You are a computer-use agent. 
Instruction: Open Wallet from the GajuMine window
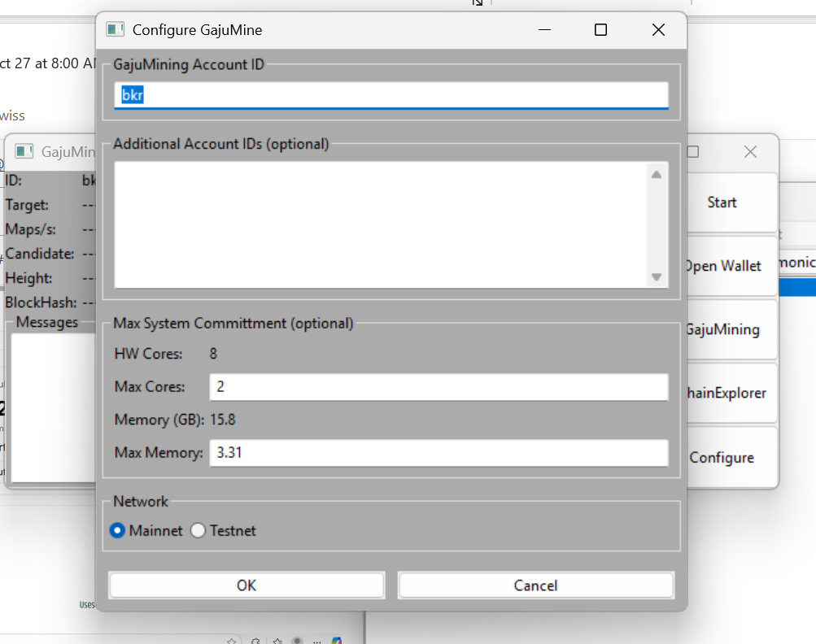point(723,266)
